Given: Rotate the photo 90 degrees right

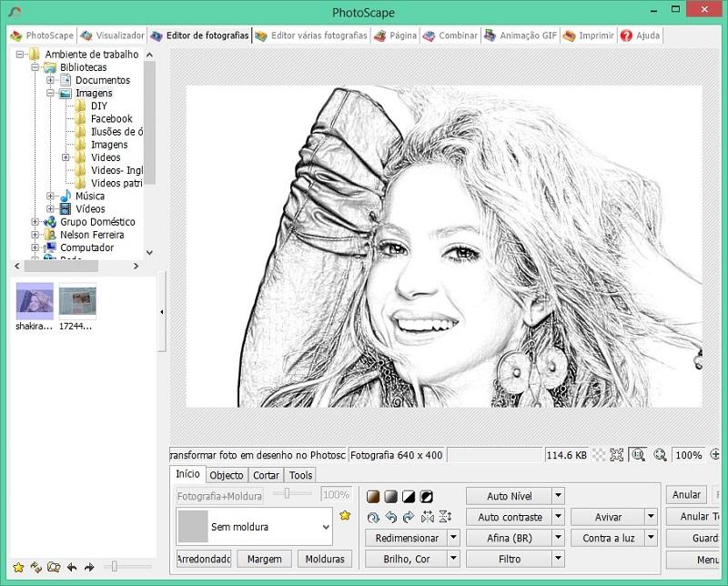Looking at the screenshot, I should coord(409,517).
